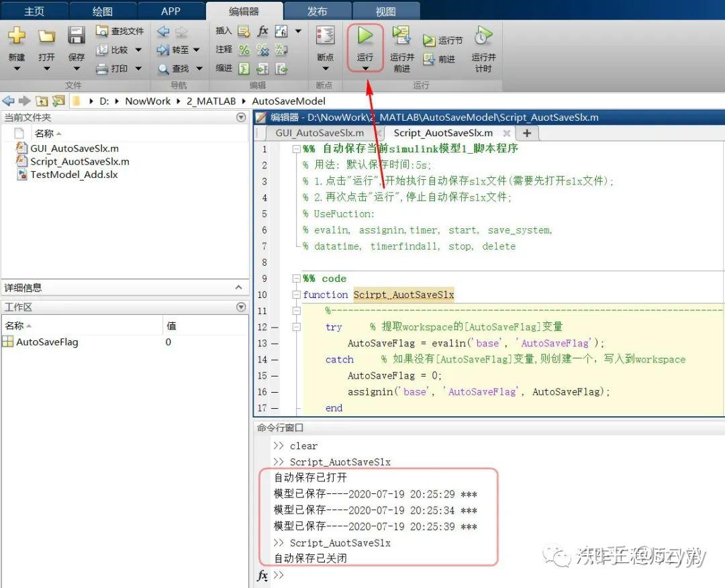
Task: Save the file with the 保存 icon
Action: coord(75,34)
